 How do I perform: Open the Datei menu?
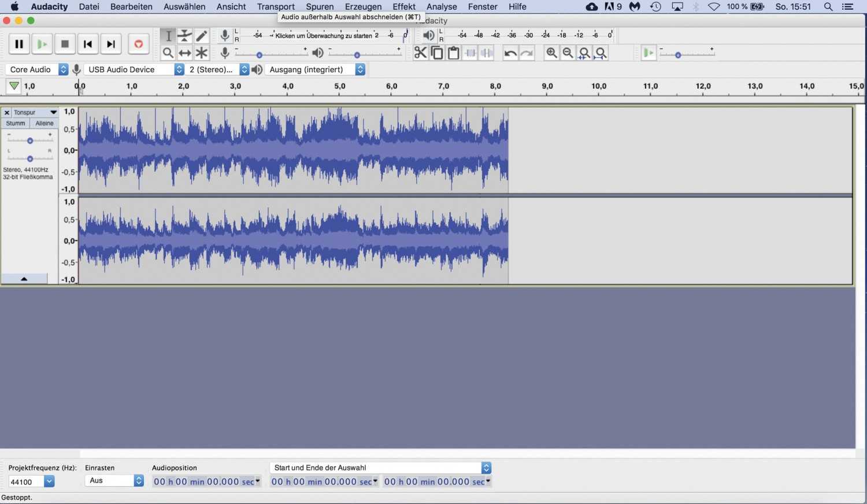pyautogui.click(x=89, y=6)
